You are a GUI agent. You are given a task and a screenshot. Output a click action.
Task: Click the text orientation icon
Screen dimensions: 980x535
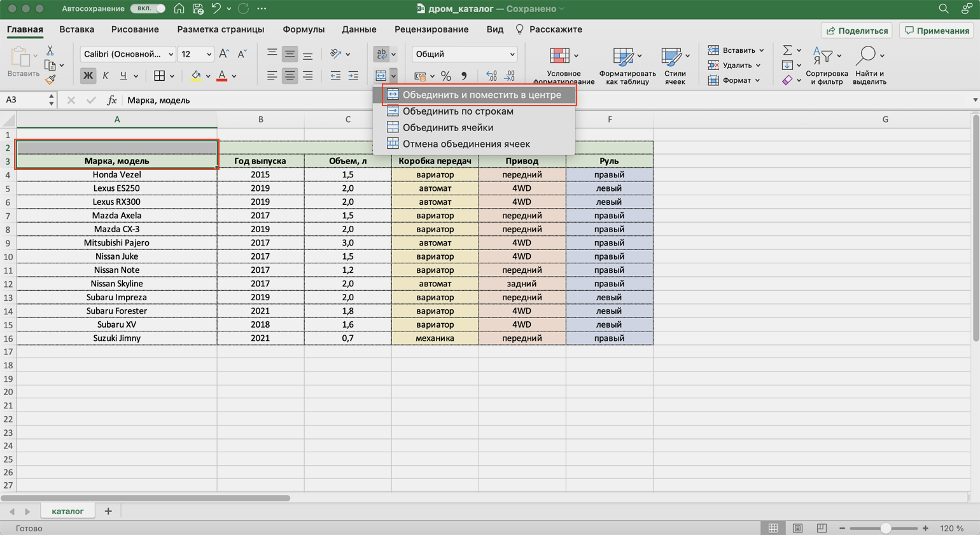coord(335,54)
